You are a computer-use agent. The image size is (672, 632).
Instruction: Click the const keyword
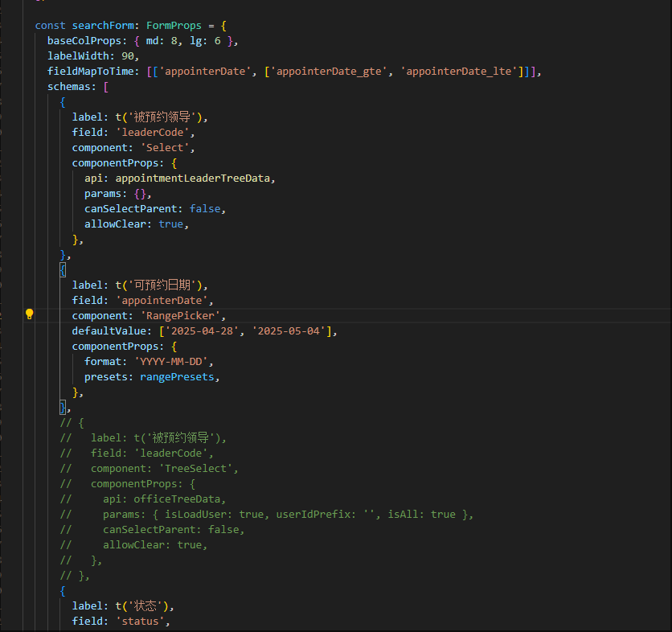click(x=50, y=26)
